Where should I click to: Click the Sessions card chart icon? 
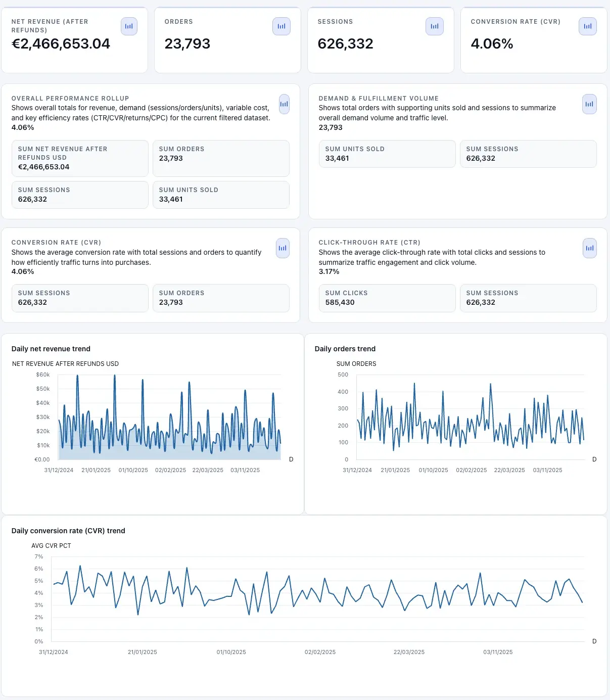[435, 26]
